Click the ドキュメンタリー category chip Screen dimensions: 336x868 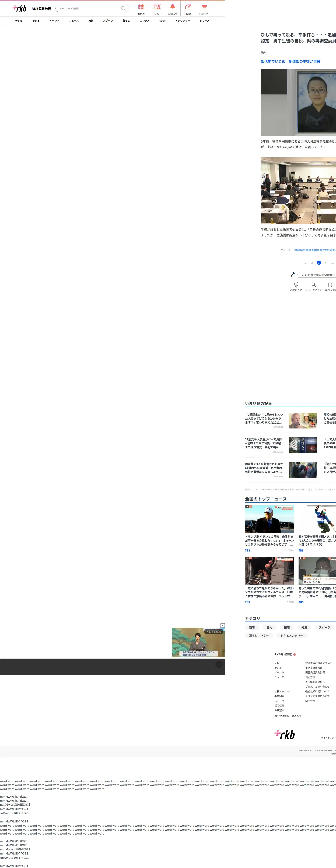coord(292,636)
